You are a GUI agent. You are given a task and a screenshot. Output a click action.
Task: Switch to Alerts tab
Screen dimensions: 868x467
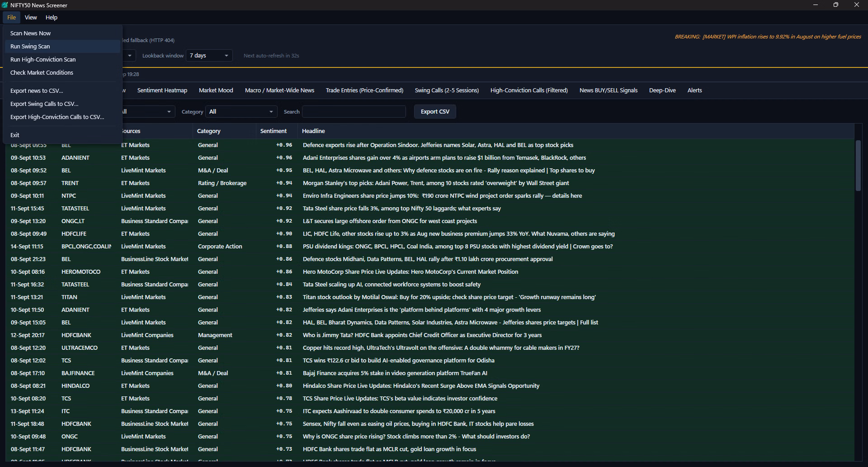694,91
